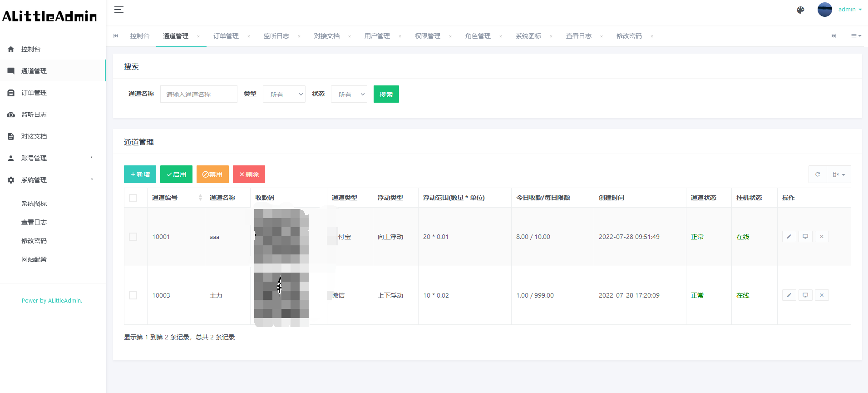Open the theme color palette icon

800,10
